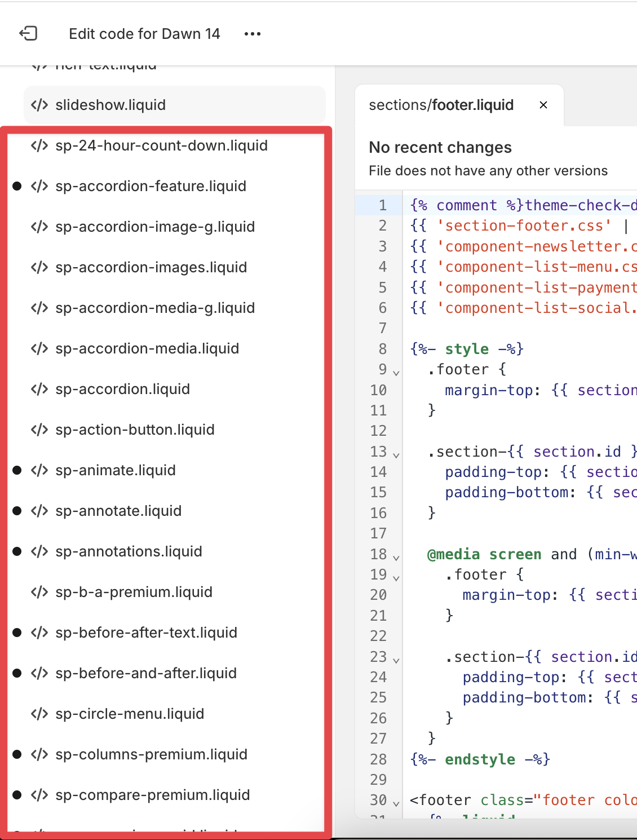The image size is (637, 840).
Task: Open sp-before-and-after.liquid file
Action: [146, 673]
